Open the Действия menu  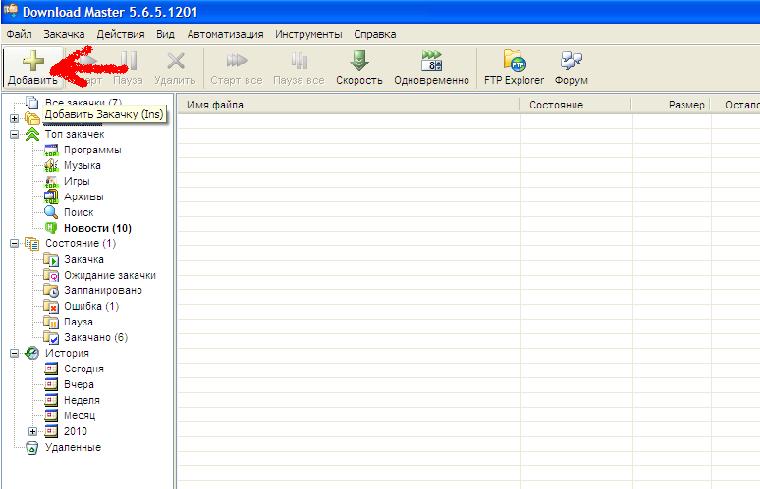tap(120, 34)
